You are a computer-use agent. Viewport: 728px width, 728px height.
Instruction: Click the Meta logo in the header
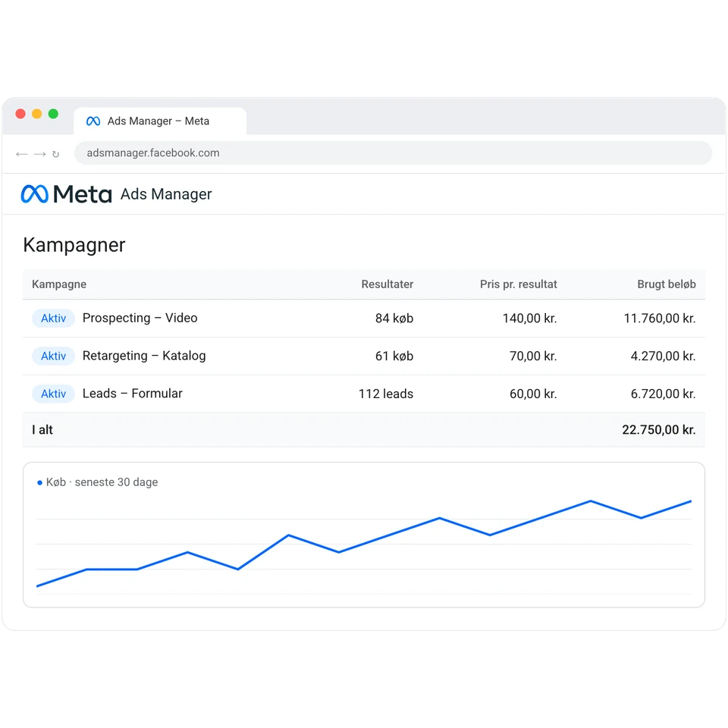pyautogui.click(x=67, y=194)
